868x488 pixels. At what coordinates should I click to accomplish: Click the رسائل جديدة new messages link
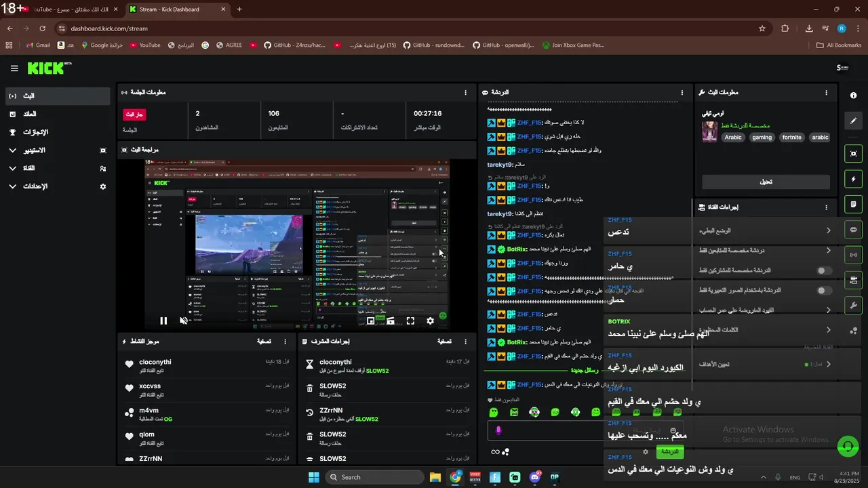pos(583,371)
